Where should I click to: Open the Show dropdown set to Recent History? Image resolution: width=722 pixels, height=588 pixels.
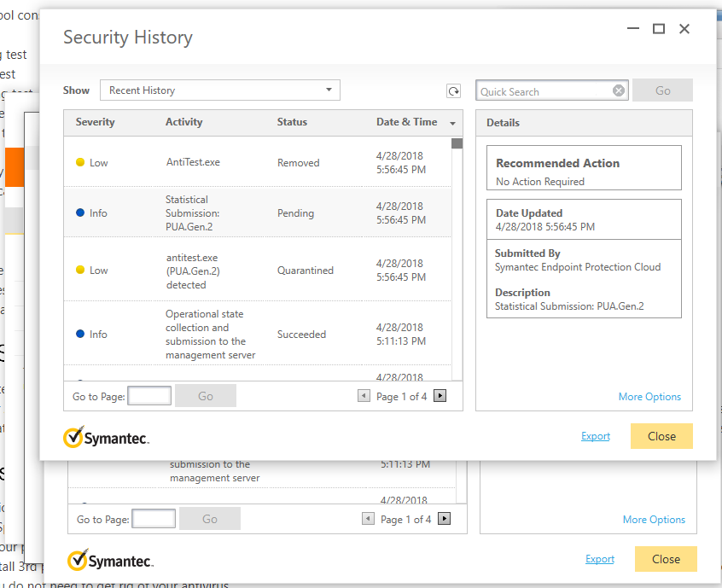pyautogui.click(x=220, y=90)
